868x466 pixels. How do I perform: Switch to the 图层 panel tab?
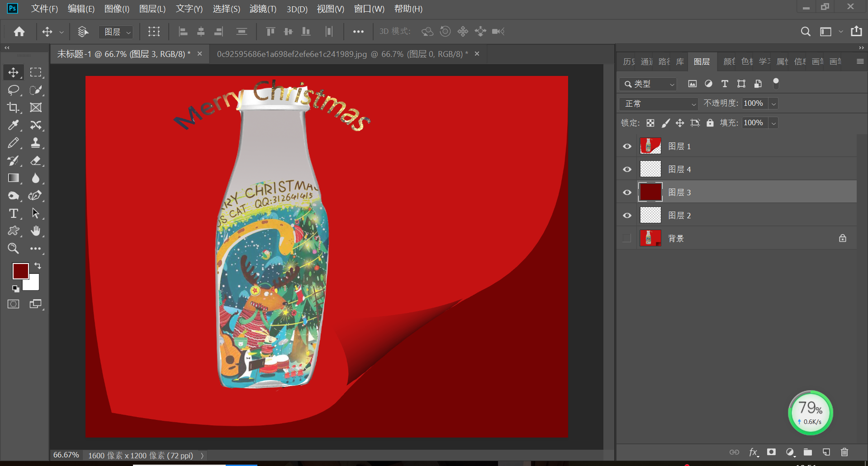coord(702,61)
